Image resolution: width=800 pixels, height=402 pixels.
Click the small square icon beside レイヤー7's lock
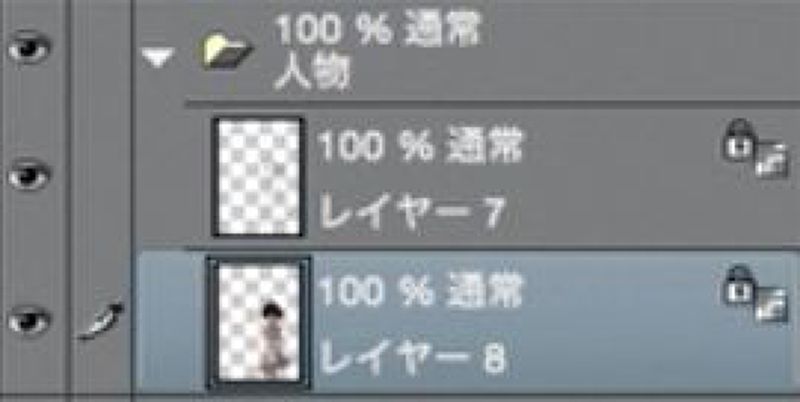[771, 160]
